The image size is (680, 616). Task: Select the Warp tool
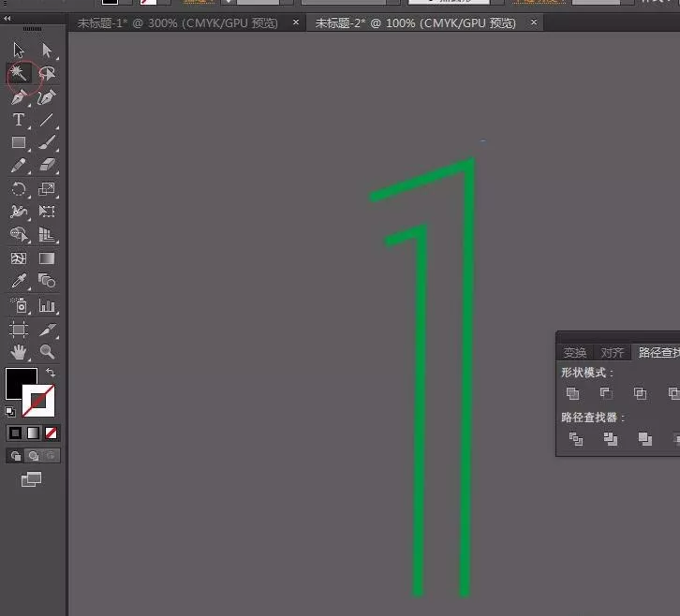click(19, 212)
